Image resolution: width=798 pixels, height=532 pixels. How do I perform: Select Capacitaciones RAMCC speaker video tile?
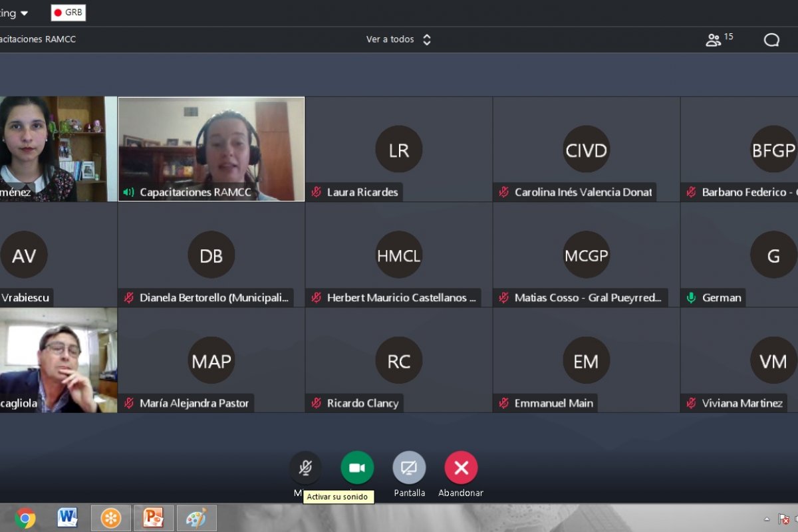211,149
